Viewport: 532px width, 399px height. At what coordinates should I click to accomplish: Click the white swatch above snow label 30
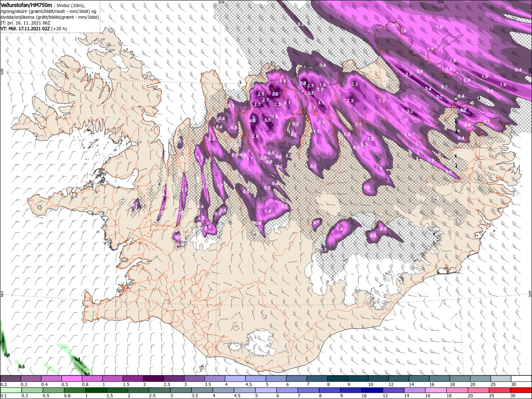coord(521,379)
